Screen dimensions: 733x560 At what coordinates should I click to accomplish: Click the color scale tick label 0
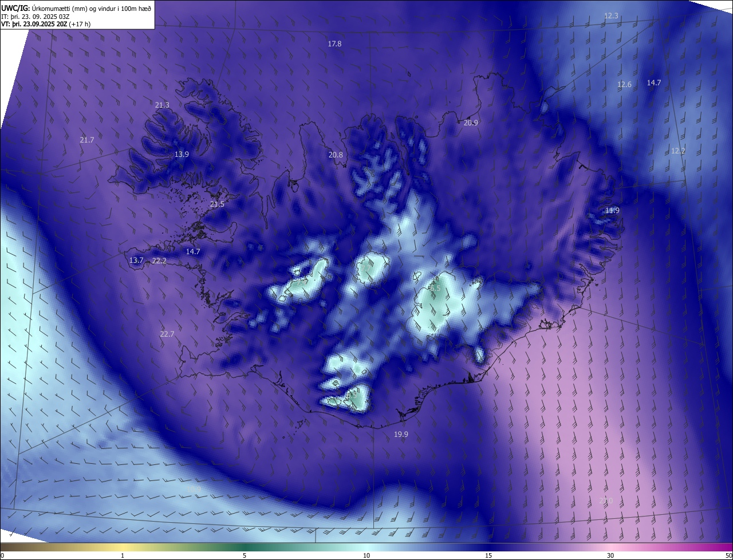(2, 556)
